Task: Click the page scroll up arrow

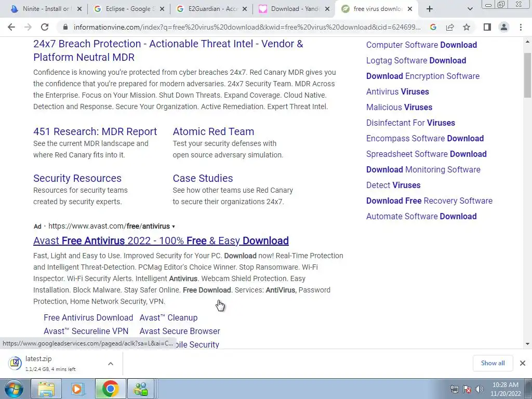Action: [x=528, y=42]
